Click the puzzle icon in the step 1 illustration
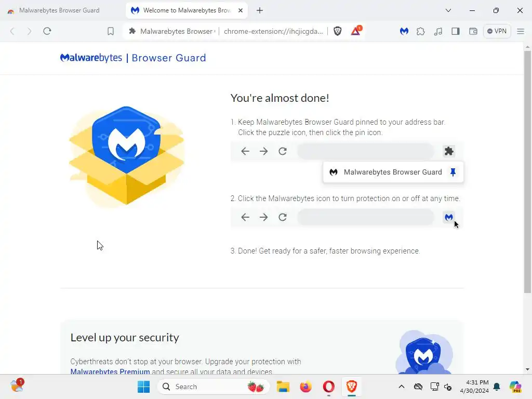 (449, 151)
